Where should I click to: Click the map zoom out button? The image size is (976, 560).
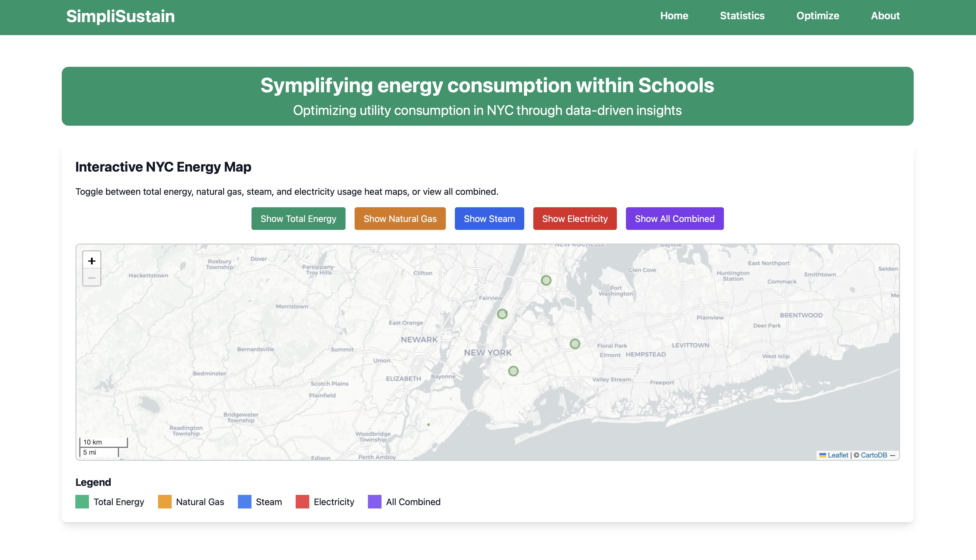pyautogui.click(x=91, y=278)
